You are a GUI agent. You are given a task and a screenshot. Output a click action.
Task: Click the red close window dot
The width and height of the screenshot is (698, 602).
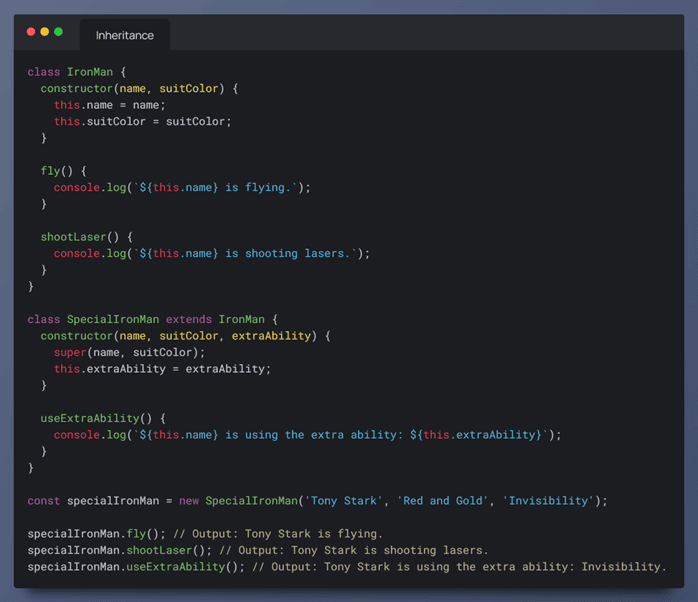(x=31, y=32)
